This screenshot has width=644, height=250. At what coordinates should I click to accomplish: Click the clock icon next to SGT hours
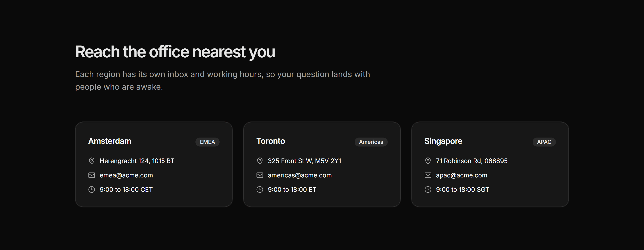pos(428,190)
